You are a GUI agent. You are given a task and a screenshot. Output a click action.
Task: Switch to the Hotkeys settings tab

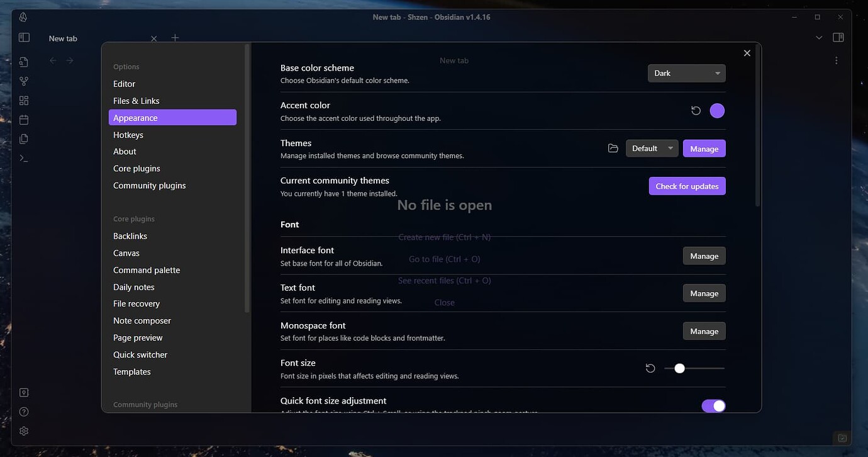[128, 134]
